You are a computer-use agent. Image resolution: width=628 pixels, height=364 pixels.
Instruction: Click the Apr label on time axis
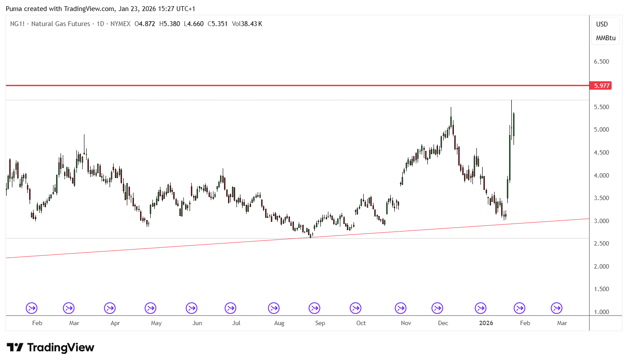[115, 323]
